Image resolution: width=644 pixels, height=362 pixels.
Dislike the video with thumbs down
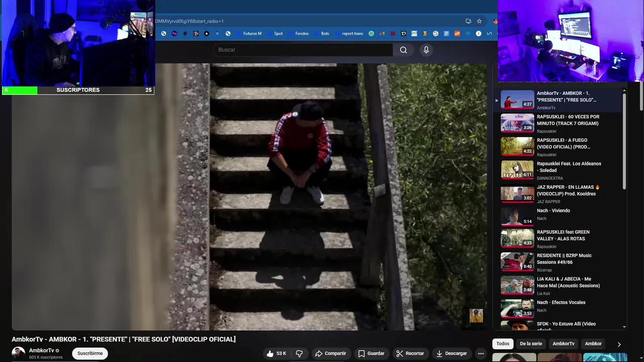pos(299,353)
